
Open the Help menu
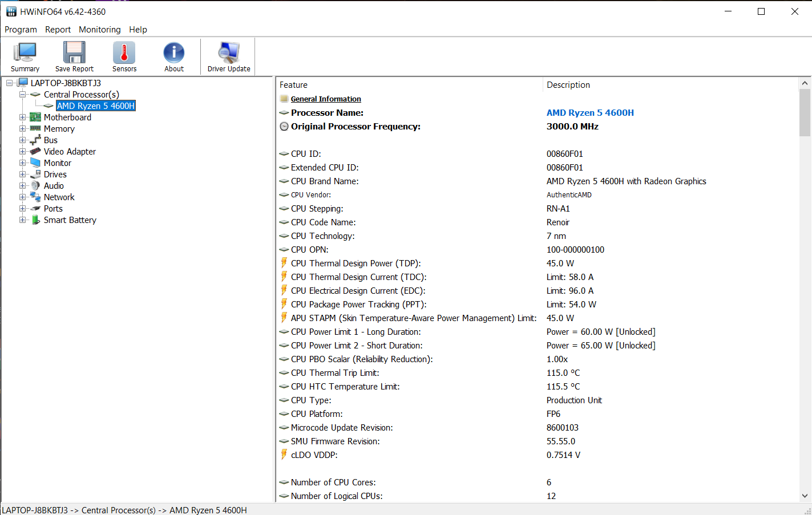[138, 30]
